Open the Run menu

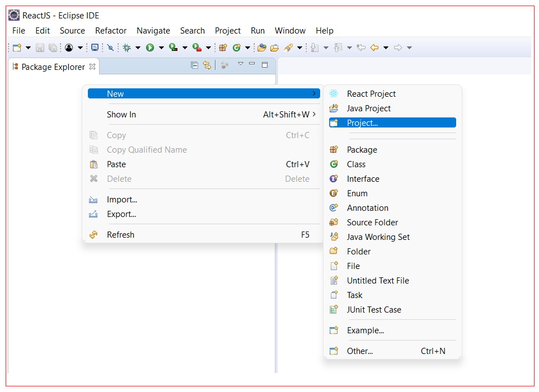point(258,31)
